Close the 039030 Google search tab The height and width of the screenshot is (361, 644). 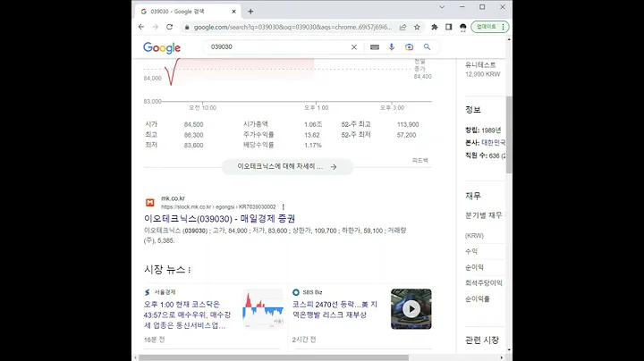coord(233,12)
